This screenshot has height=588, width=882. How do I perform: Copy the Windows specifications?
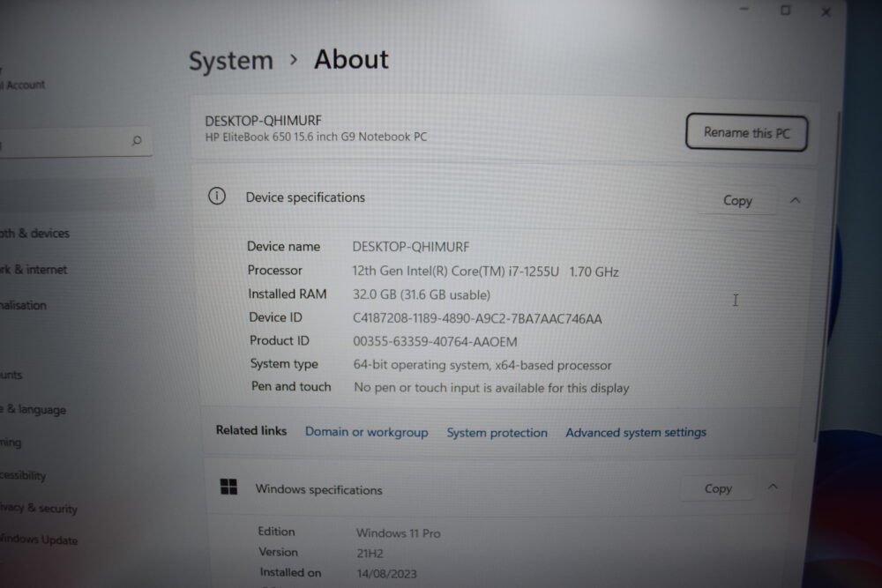click(x=718, y=488)
